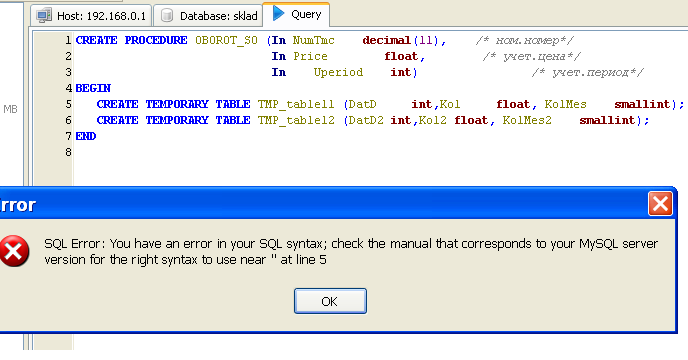The width and height of the screenshot is (688, 360).
Task: Click the red error icon in the dialog
Action: click(x=14, y=251)
